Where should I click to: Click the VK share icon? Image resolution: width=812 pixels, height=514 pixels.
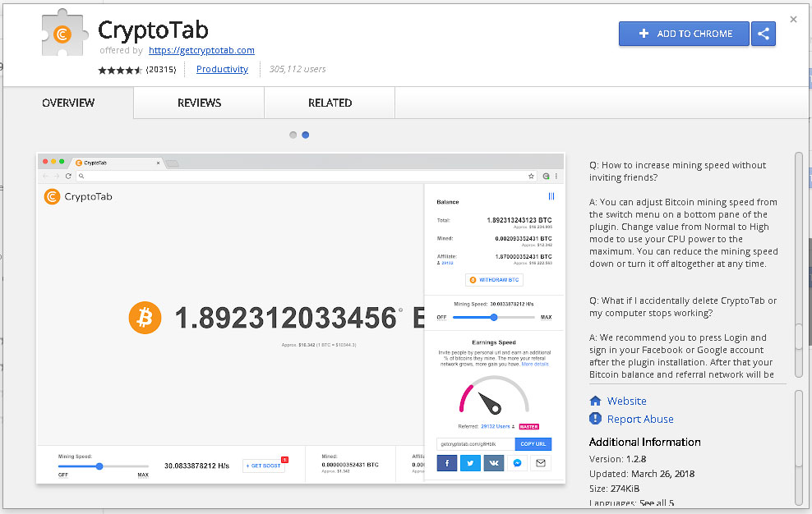click(494, 462)
